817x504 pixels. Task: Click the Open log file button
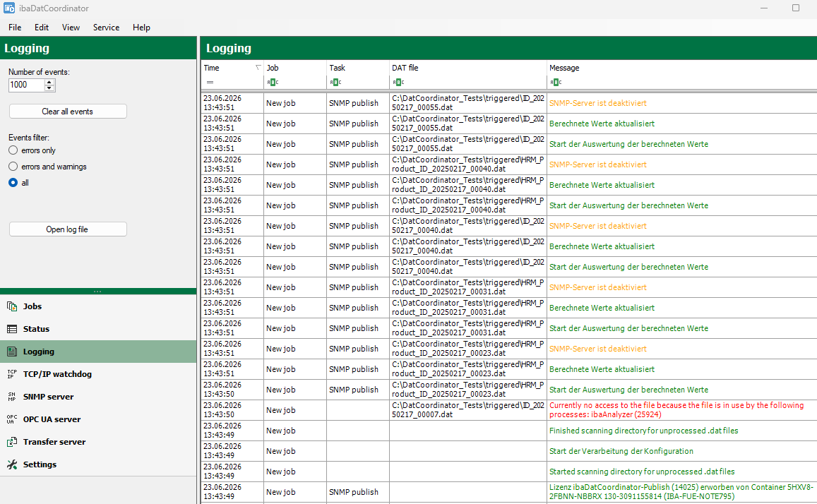tap(68, 229)
